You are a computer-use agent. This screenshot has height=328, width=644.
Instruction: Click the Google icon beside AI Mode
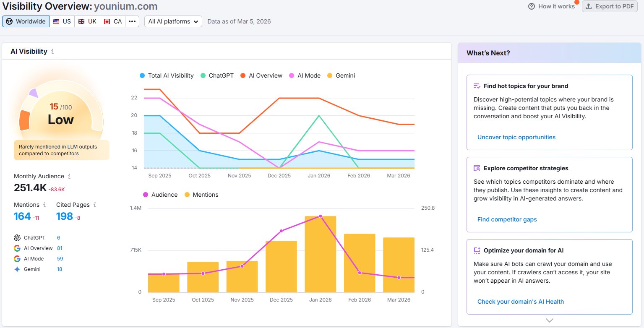pos(17,259)
